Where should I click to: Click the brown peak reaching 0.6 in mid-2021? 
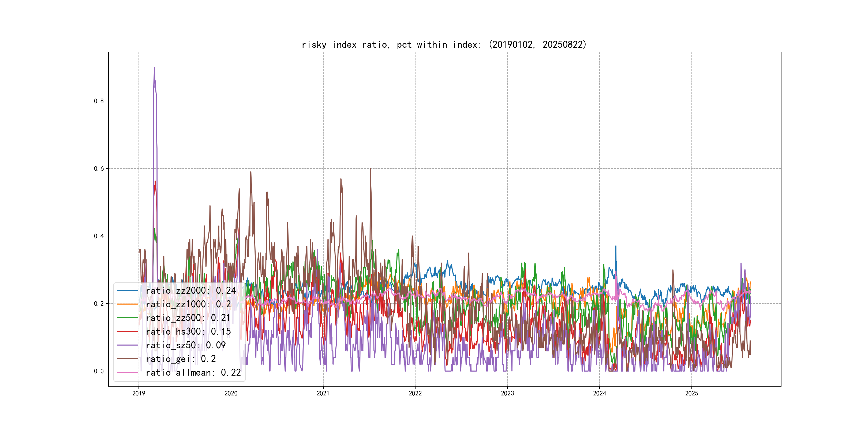370,169
